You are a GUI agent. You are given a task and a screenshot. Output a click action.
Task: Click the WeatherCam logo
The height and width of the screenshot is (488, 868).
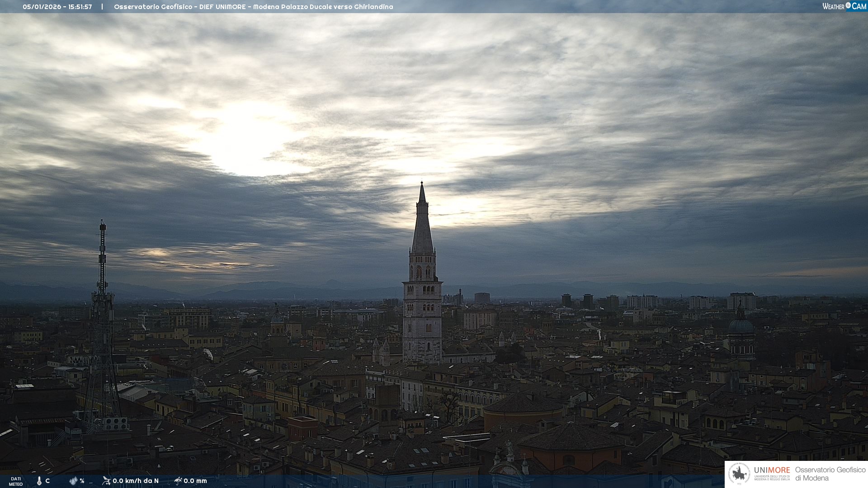tap(844, 6)
